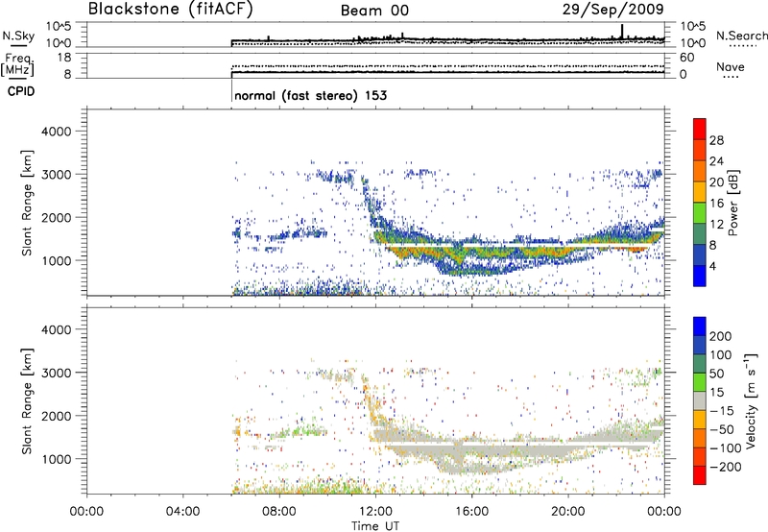Select the yellow −50 to −15 velocity color segment
The height and width of the screenshot is (532, 768).
tap(700, 420)
